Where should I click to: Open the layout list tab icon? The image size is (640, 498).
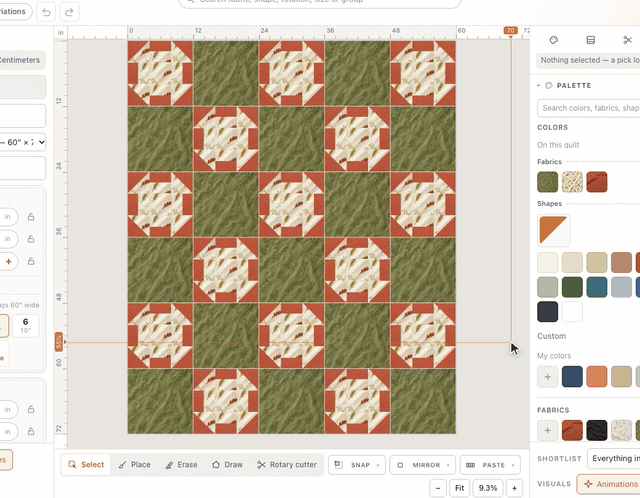(591, 40)
